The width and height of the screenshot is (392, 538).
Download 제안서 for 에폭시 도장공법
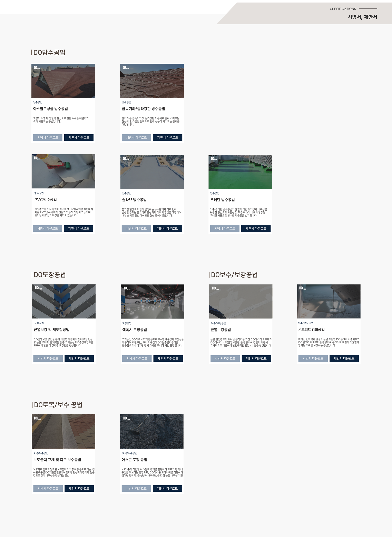pos(168,359)
